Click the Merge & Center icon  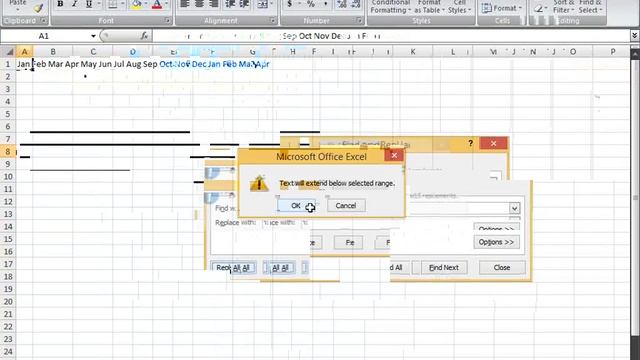point(262,4)
